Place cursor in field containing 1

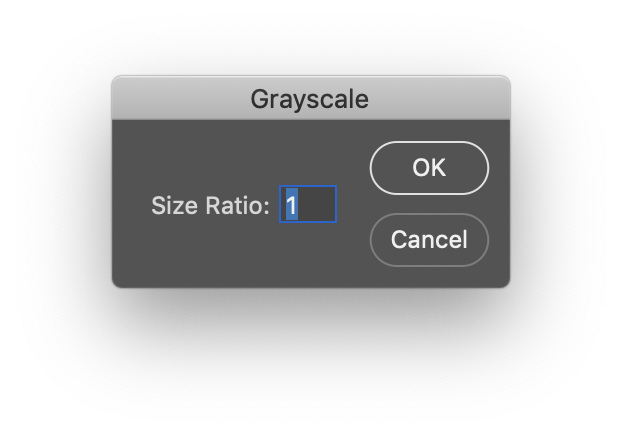coord(308,205)
